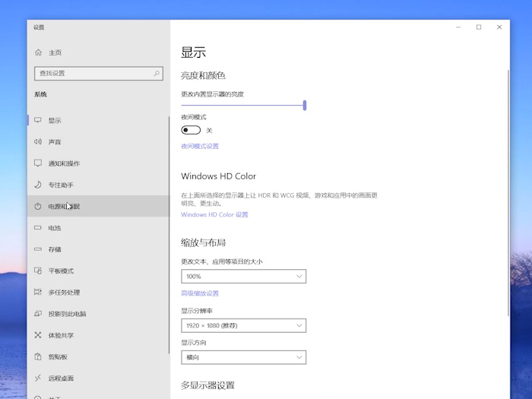532x399 pixels.
Task: Click the 缩放与布局 heading
Action: (203, 242)
